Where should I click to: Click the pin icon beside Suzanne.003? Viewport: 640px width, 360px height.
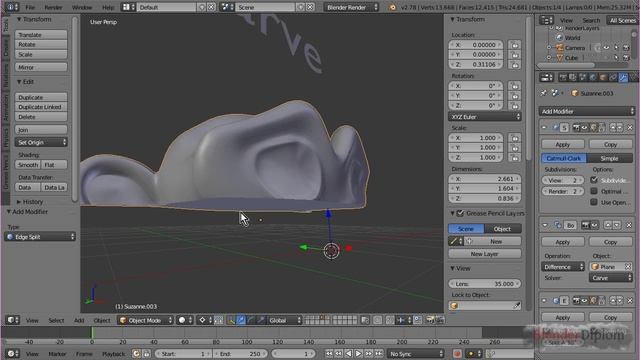(x=544, y=93)
